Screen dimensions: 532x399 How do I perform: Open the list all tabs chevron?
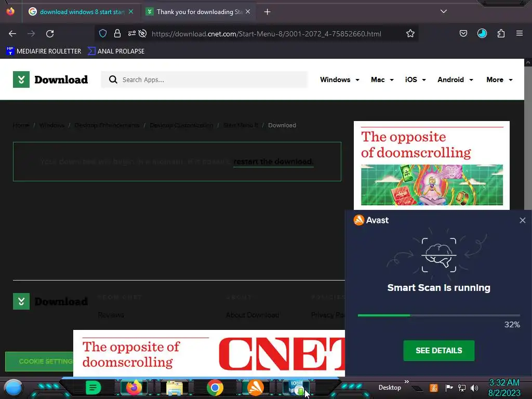pyautogui.click(x=444, y=11)
